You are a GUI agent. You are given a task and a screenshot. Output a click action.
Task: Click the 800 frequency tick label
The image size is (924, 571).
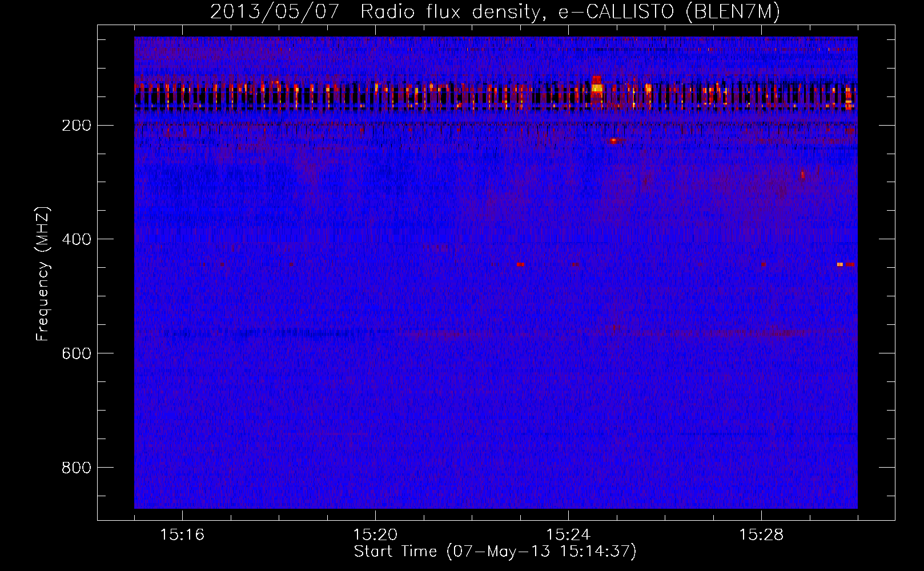[x=76, y=468]
